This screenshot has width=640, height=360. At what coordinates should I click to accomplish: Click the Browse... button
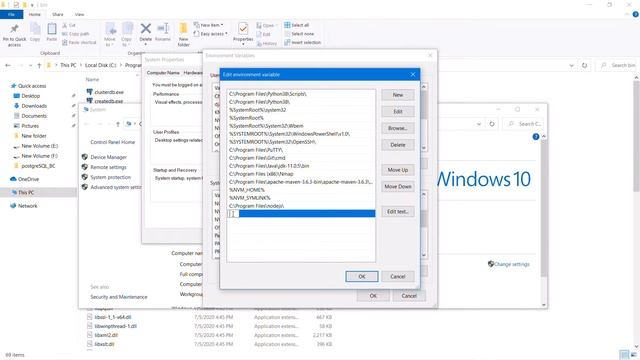click(x=398, y=128)
